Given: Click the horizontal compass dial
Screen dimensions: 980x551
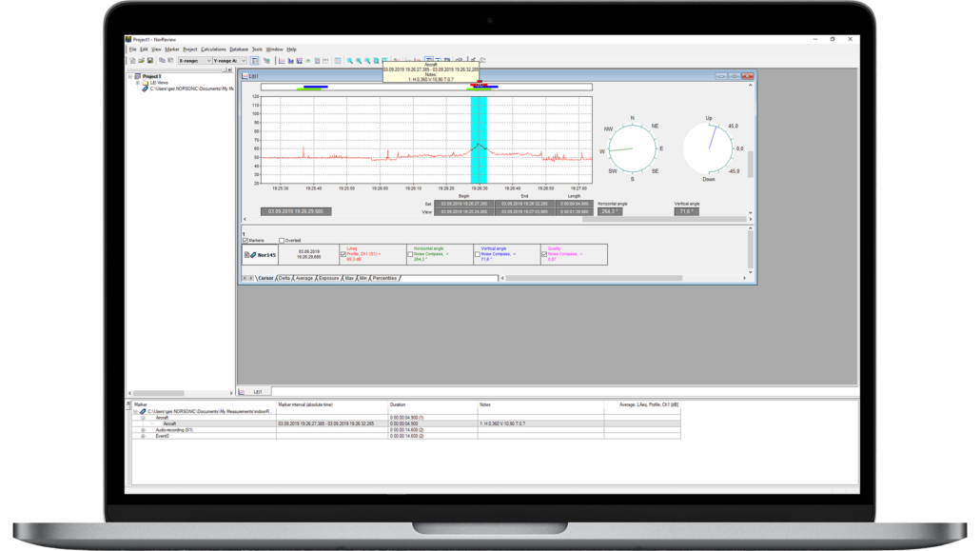Looking at the screenshot, I should tap(632, 148).
